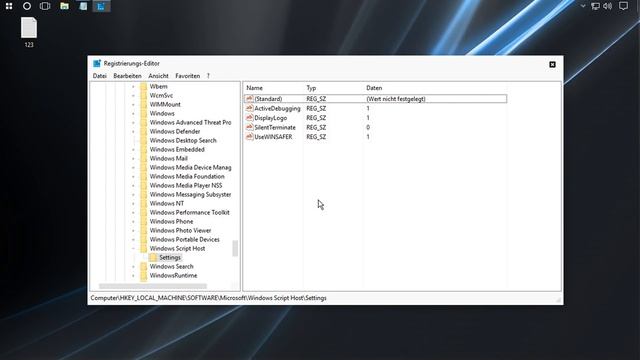640x360 pixels.
Task: Expand the Windows Photo Viewer node
Action: coord(133,230)
